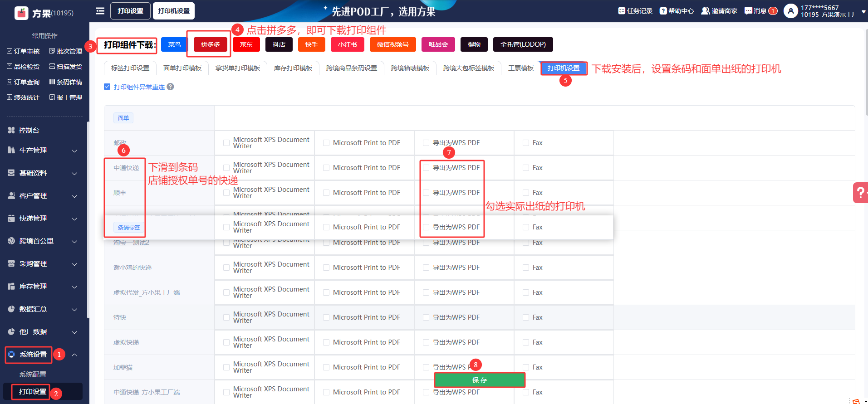The height and width of the screenshot is (404, 868).
Task: Check 导出为WPS PDF for 虚拟代发_方小果工厂端
Action: (426, 292)
